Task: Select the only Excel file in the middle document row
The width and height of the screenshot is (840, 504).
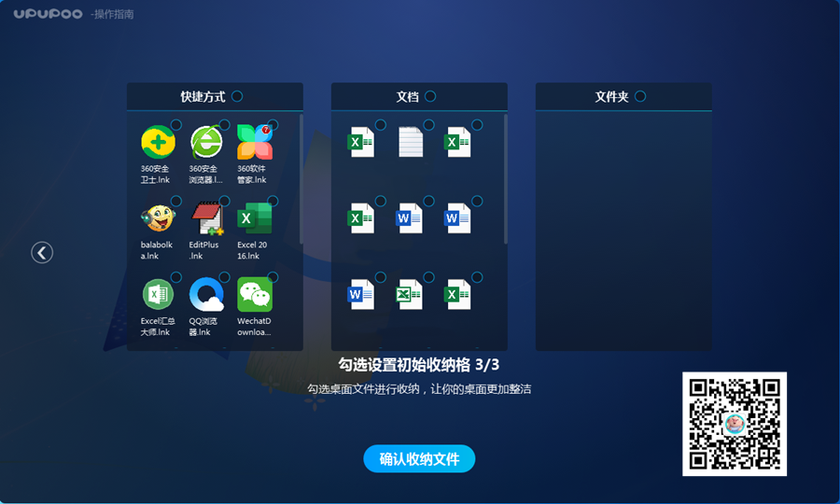Action: (361, 218)
